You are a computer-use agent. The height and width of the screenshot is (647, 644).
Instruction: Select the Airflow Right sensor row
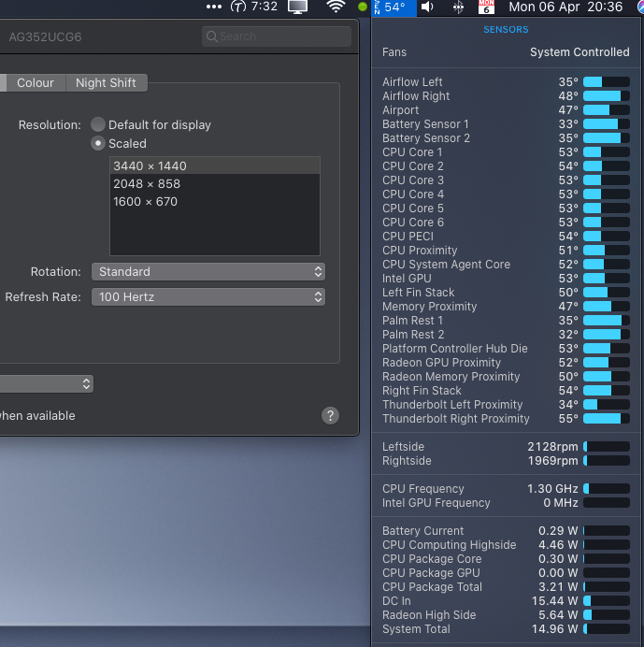(x=506, y=96)
